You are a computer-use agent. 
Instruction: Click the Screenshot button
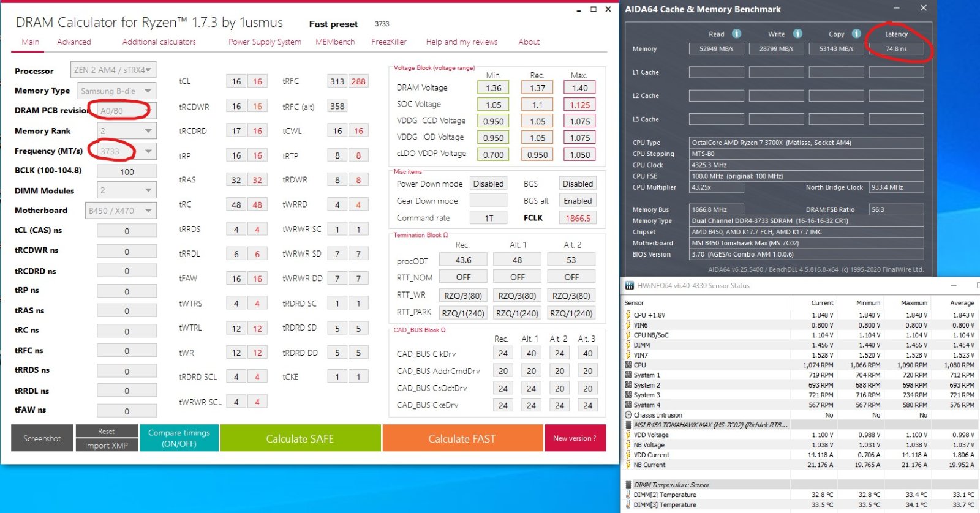point(42,438)
